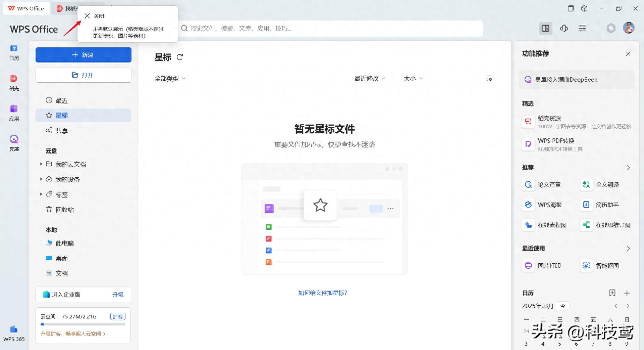Click the 新建 button
Image resolution: width=644 pixels, height=350 pixels.
[x=83, y=55]
